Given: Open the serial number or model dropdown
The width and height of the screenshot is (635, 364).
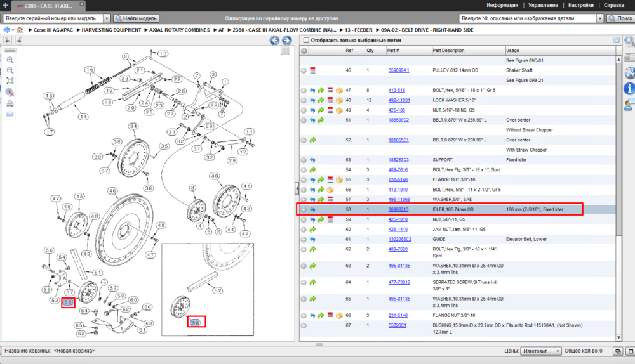Looking at the screenshot, I should tap(107, 18).
